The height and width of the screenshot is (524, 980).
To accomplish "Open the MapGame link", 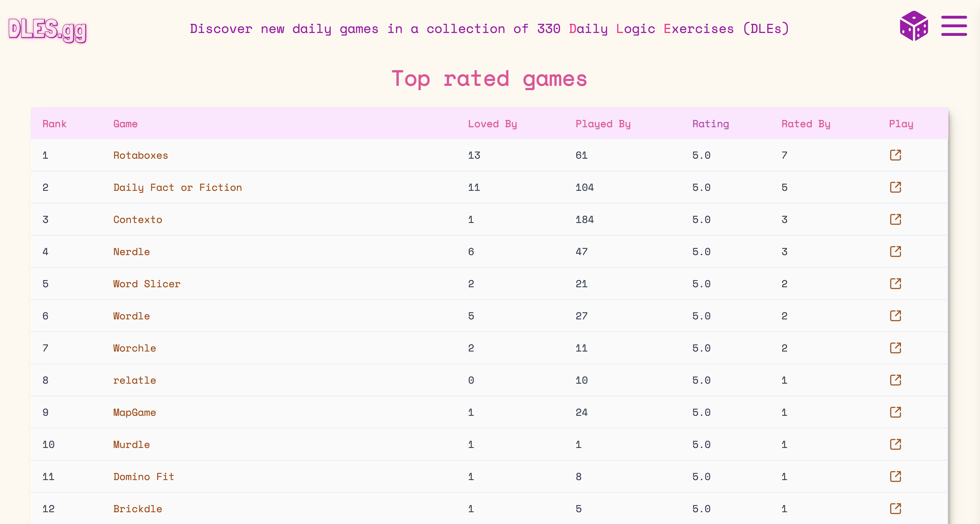I will point(135,412).
